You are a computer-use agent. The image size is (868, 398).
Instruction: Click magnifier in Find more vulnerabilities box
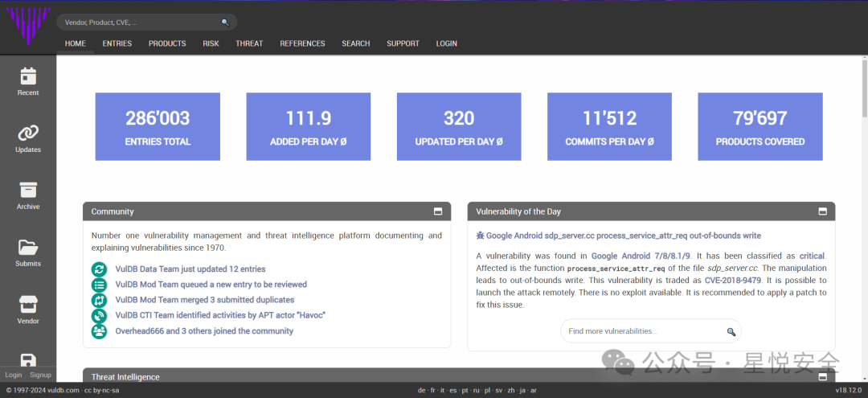click(731, 331)
